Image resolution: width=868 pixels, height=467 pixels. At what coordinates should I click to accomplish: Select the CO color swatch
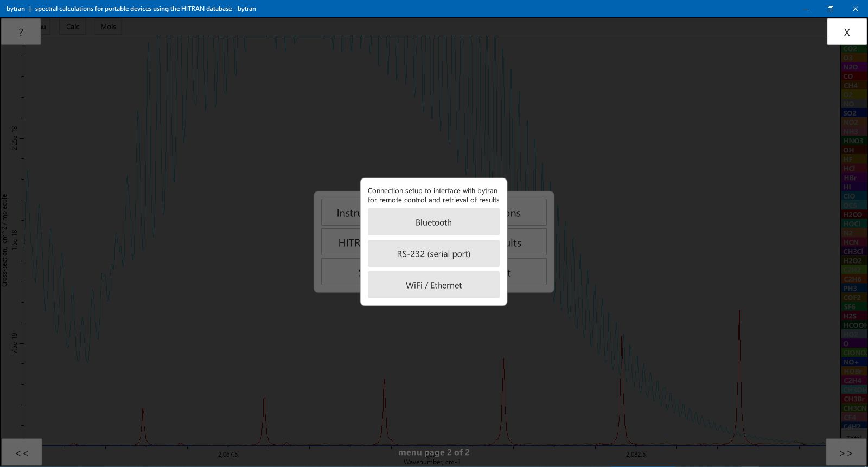(x=854, y=76)
